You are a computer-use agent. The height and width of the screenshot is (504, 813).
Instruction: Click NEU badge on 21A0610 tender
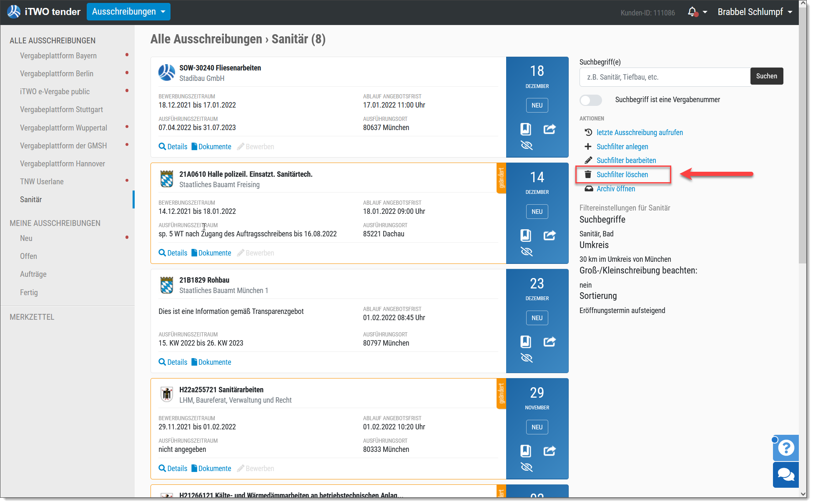point(537,212)
